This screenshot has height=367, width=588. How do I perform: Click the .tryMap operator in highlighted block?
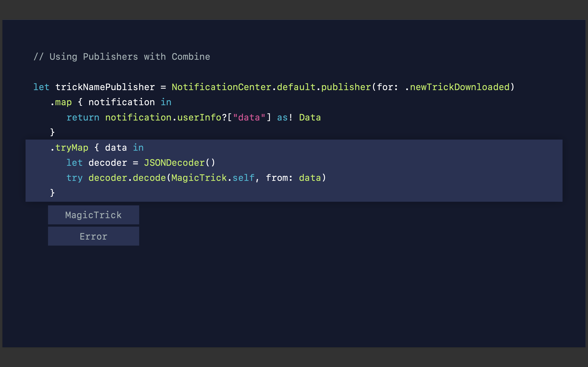point(69,148)
